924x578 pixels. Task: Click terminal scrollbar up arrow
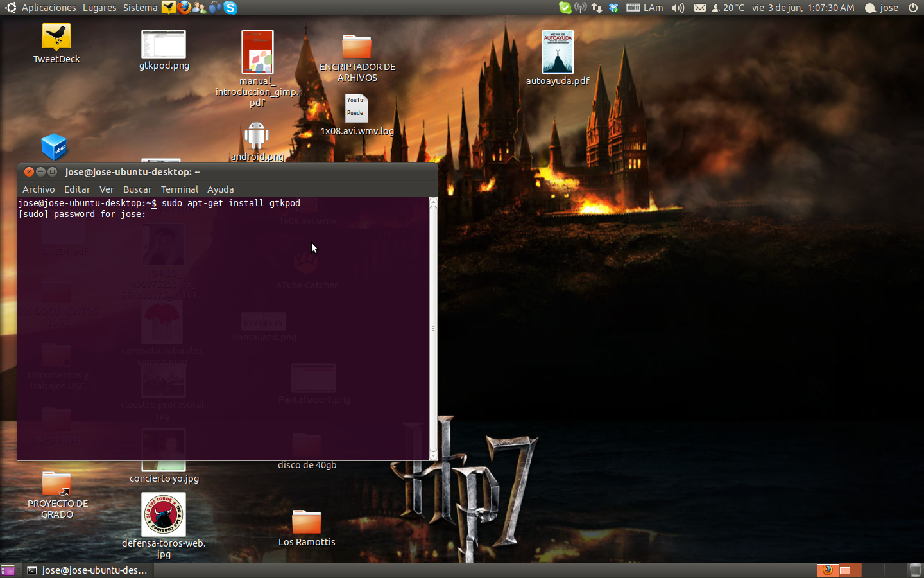coord(433,202)
